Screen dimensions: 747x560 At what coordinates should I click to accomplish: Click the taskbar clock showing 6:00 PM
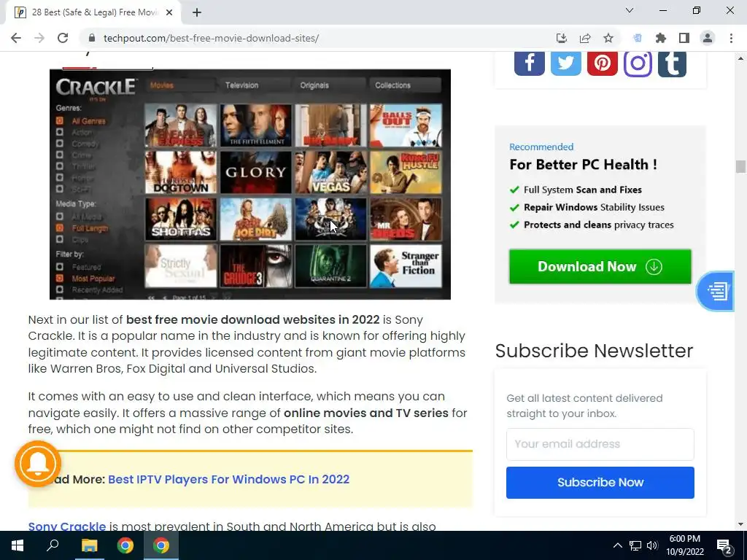click(684, 545)
